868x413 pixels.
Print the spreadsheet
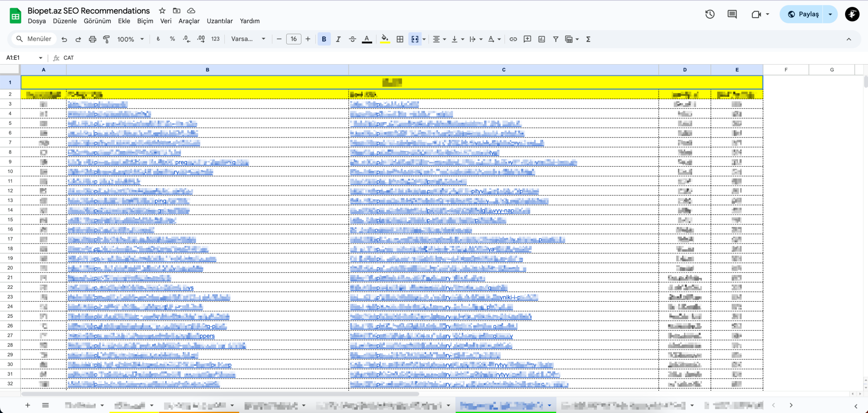pos(92,39)
